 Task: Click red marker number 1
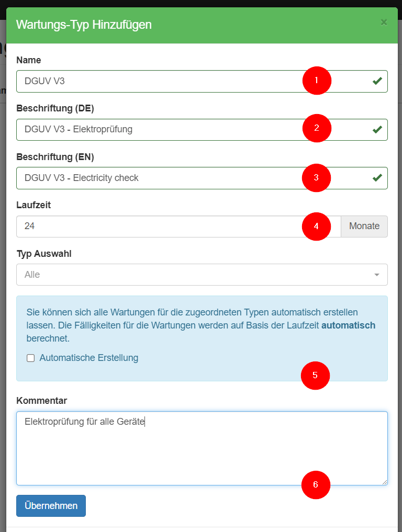coord(316,81)
